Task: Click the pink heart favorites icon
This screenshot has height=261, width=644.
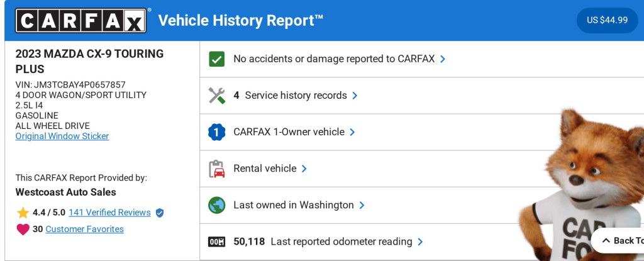Action: (x=23, y=230)
